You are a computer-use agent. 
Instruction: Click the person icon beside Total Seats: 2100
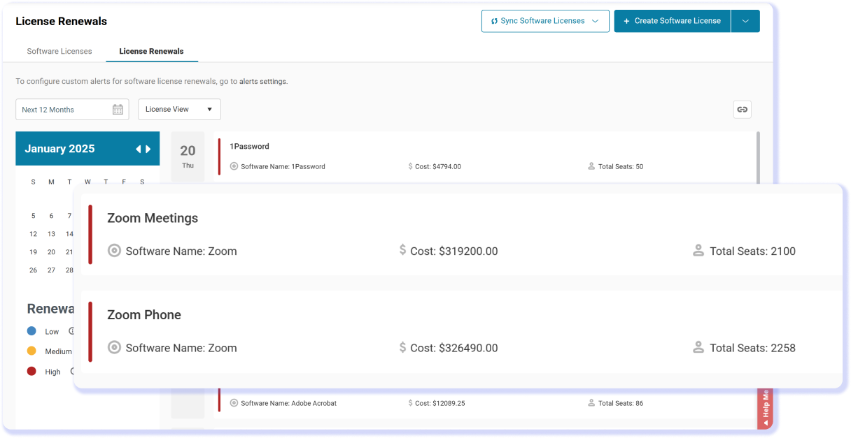pos(698,250)
